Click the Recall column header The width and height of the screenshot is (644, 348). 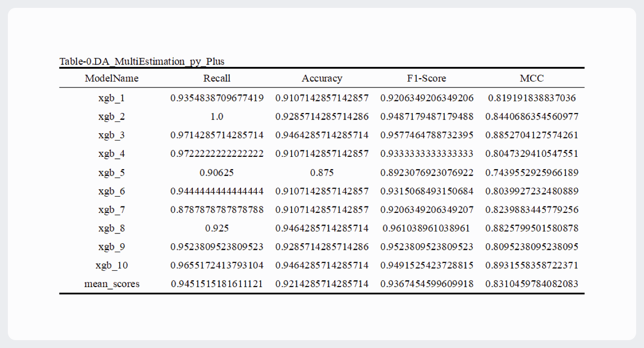pos(217,78)
